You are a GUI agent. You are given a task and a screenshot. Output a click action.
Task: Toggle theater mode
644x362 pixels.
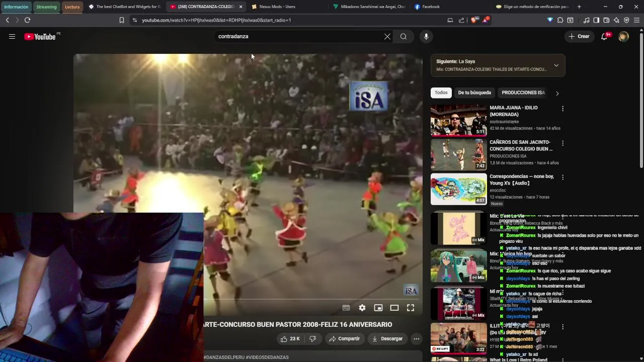394,308
